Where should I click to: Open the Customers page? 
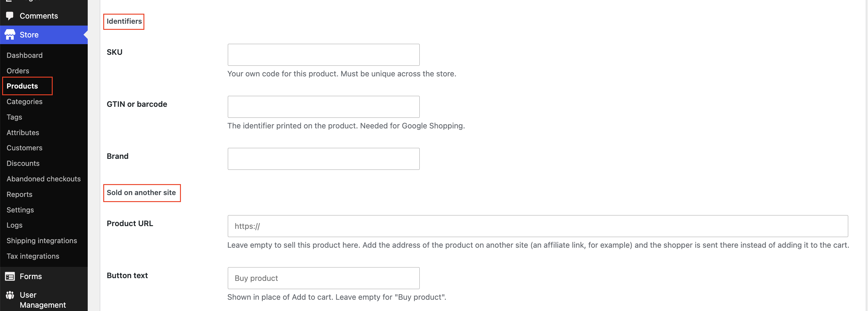pyautogui.click(x=25, y=148)
